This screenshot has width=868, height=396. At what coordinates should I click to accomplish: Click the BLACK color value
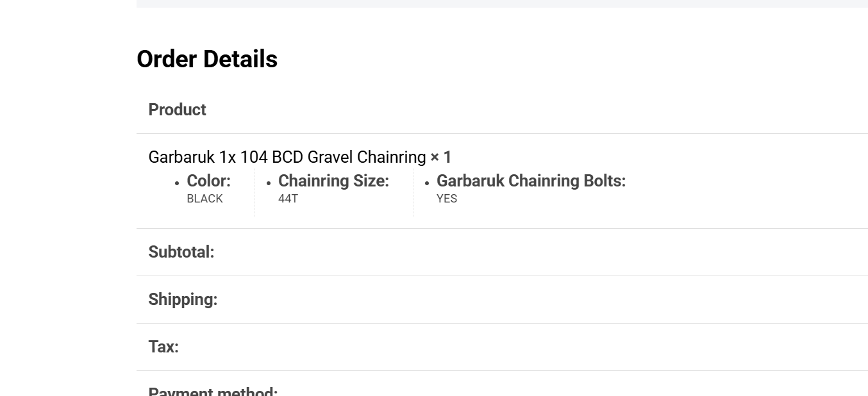click(204, 199)
